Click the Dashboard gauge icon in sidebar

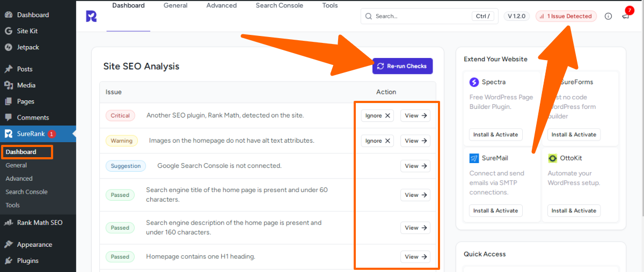pos(8,14)
